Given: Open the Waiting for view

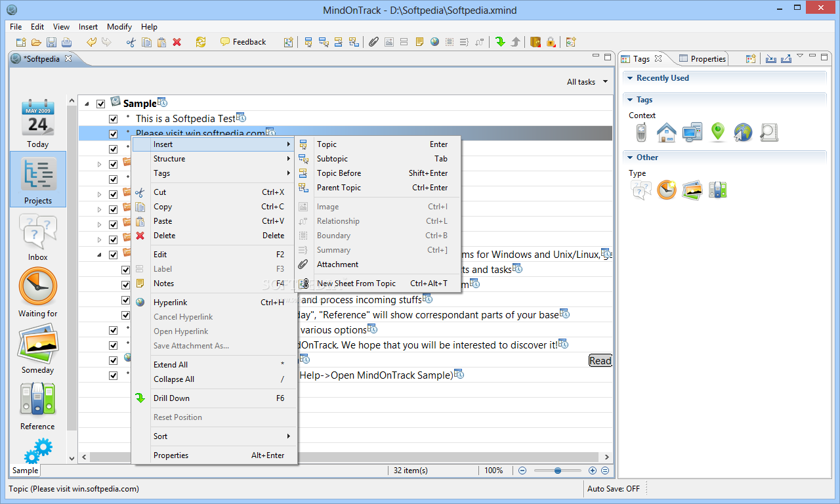Looking at the screenshot, I should coord(37,293).
